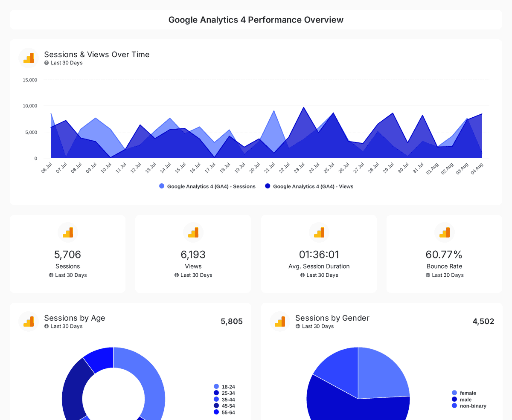Click the Sessions by Age heading
Viewport: 512px width, 420px height.
tap(75, 318)
